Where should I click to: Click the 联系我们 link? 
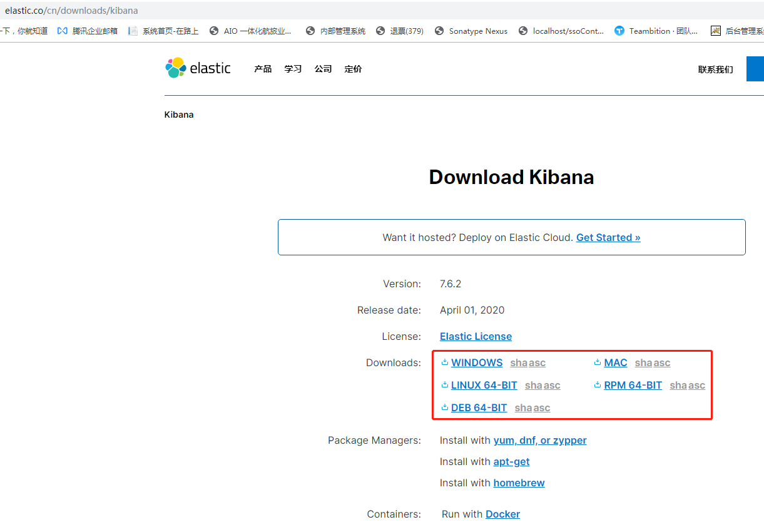[x=716, y=69]
